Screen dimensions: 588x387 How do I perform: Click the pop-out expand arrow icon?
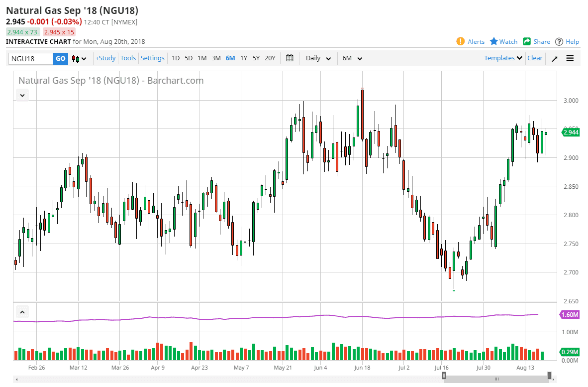[555, 58]
